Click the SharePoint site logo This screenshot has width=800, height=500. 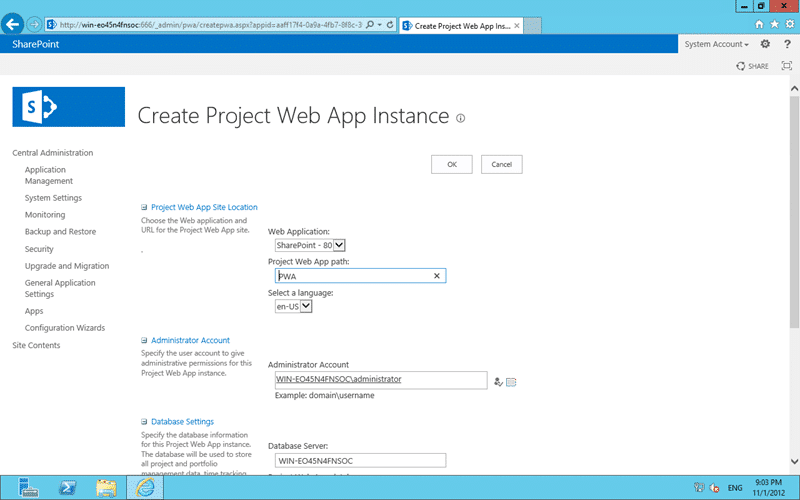point(68,107)
